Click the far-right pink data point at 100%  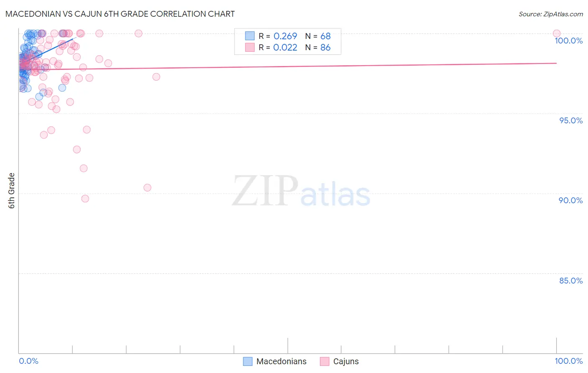coord(557,33)
